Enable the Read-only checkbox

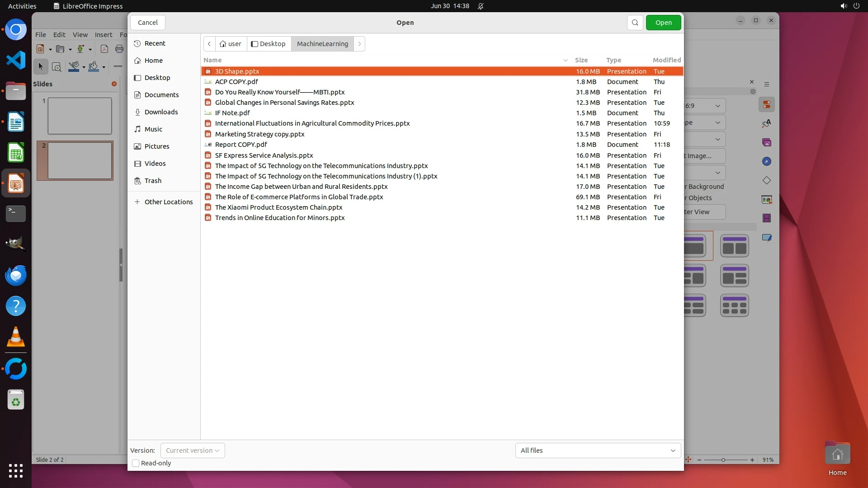click(x=136, y=463)
